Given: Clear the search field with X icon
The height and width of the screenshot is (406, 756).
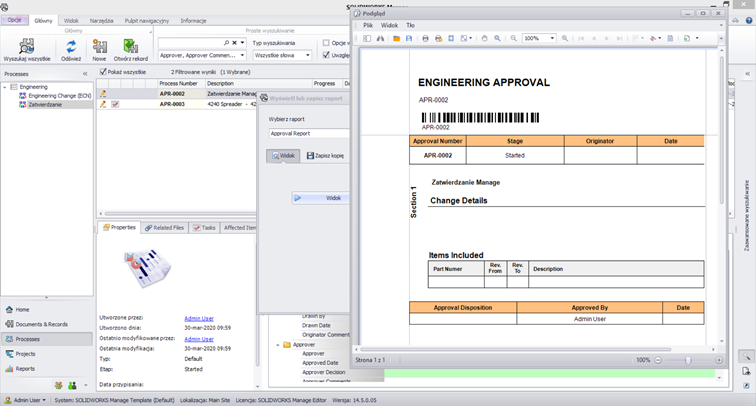Looking at the screenshot, I should pyautogui.click(x=234, y=43).
